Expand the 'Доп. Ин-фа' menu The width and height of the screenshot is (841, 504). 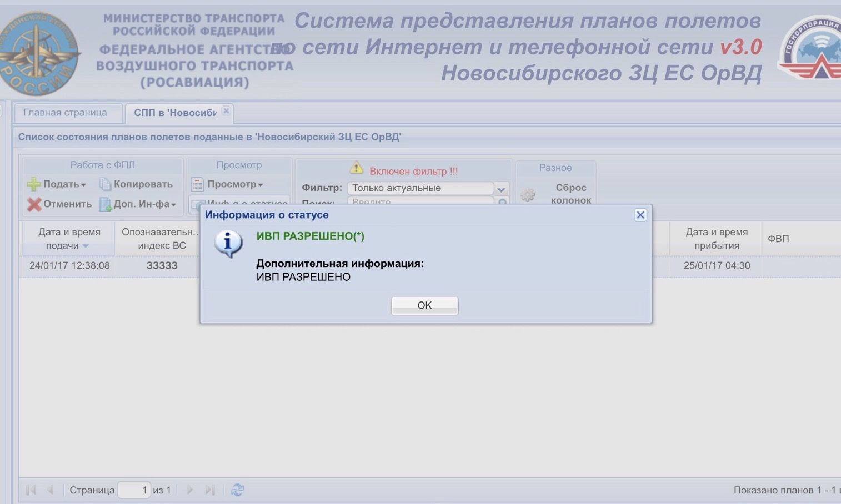pyautogui.click(x=138, y=204)
